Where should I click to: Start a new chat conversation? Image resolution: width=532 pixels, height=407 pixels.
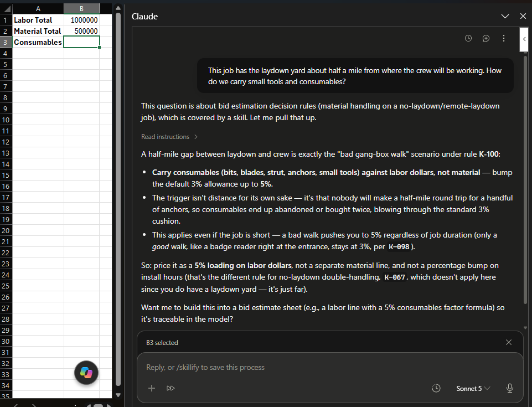[x=486, y=38]
